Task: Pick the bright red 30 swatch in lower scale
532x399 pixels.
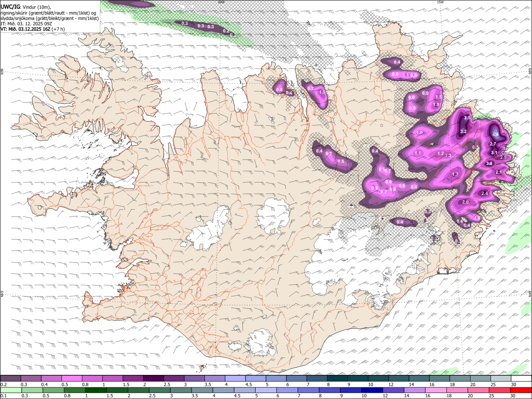Action: pyautogui.click(x=521, y=390)
